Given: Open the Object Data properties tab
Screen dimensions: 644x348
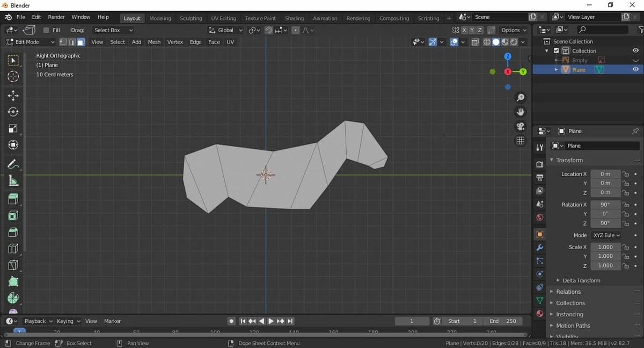Looking at the screenshot, I should [539, 300].
